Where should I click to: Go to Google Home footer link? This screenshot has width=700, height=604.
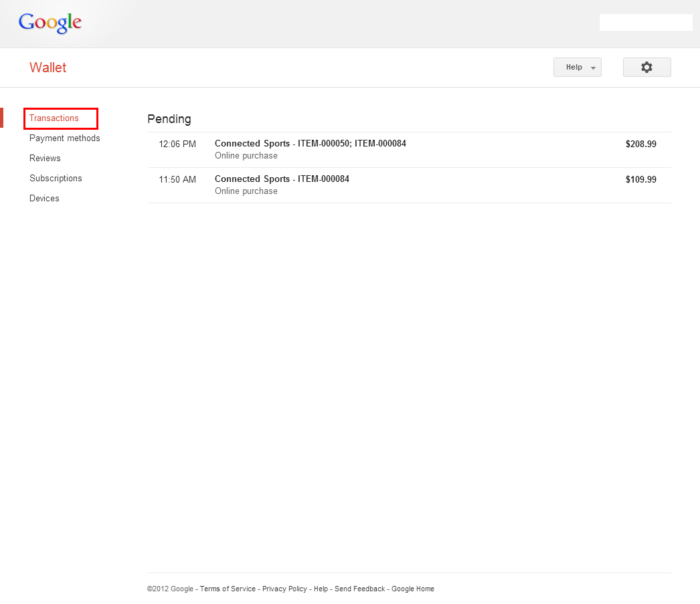(413, 589)
